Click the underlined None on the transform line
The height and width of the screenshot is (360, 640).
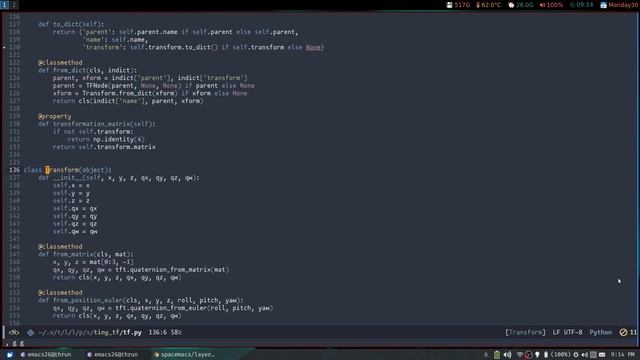[x=313, y=47]
